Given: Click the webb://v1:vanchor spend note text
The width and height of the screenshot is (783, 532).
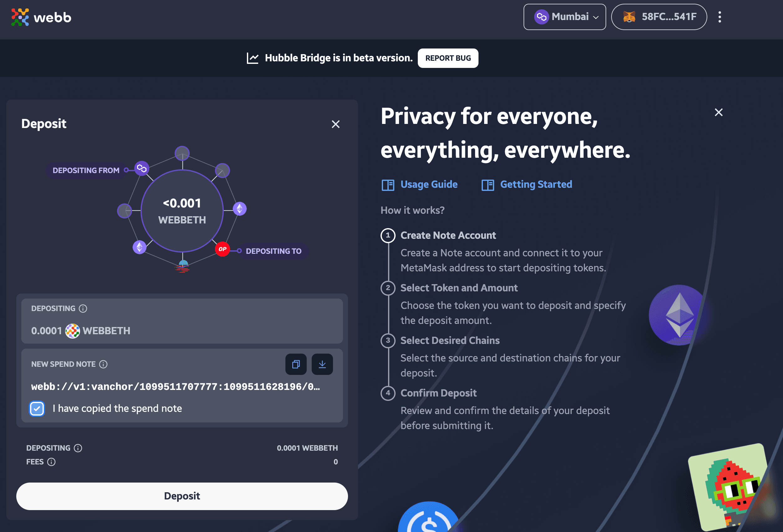Looking at the screenshot, I should [175, 386].
